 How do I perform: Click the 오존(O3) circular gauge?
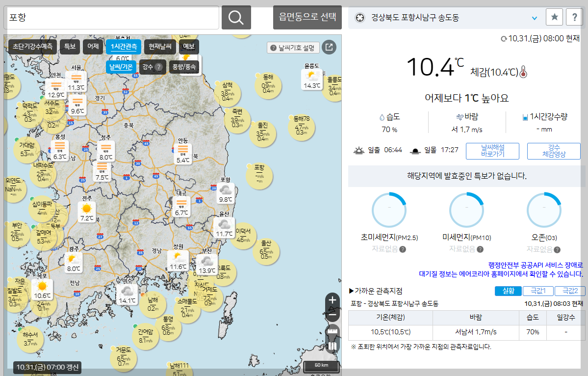click(x=544, y=211)
